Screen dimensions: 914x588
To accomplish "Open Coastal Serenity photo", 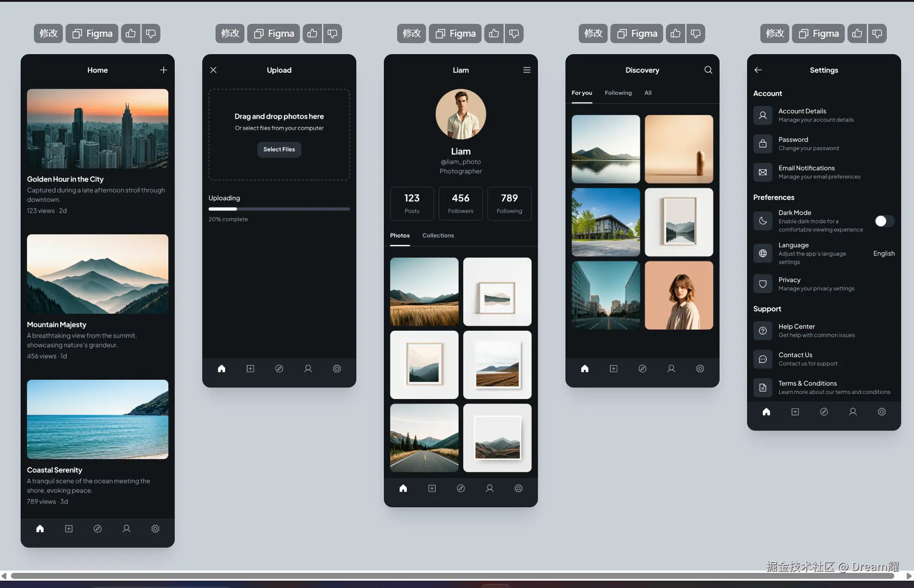I will coord(98,419).
